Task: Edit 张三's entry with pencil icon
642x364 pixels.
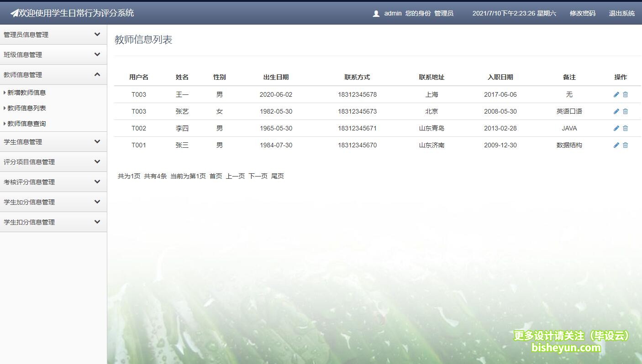Action: (616, 145)
